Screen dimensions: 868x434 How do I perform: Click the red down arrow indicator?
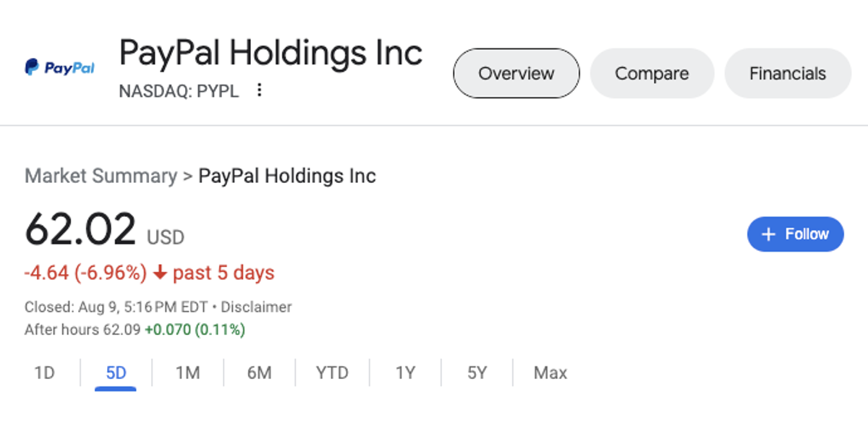pyautogui.click(x=161, y=273)
